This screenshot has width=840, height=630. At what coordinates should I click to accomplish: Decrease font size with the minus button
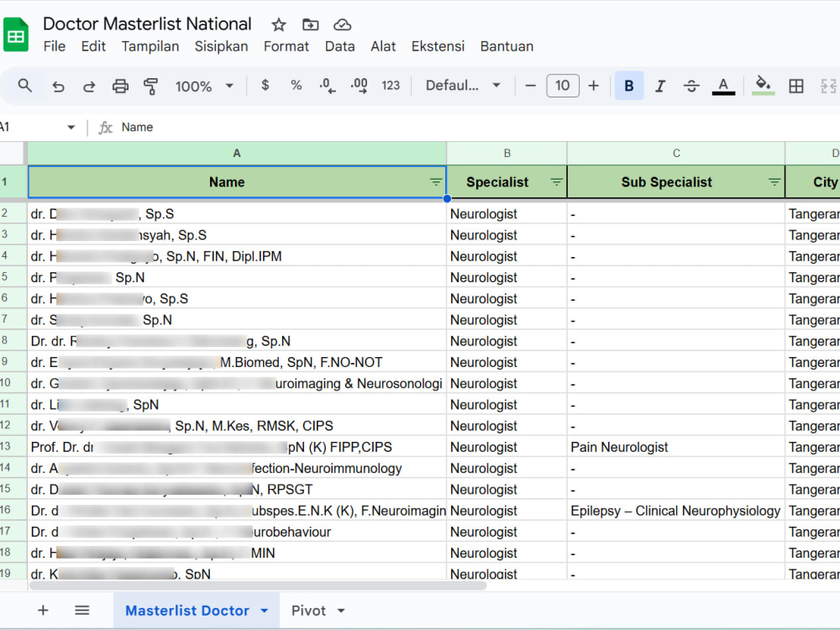530,86
